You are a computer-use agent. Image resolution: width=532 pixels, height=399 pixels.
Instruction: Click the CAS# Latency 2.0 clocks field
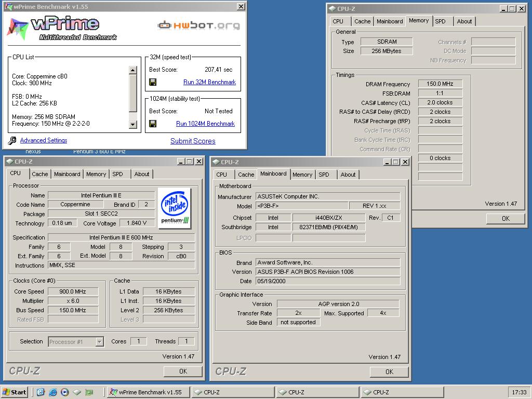click(x=440, y=102)
